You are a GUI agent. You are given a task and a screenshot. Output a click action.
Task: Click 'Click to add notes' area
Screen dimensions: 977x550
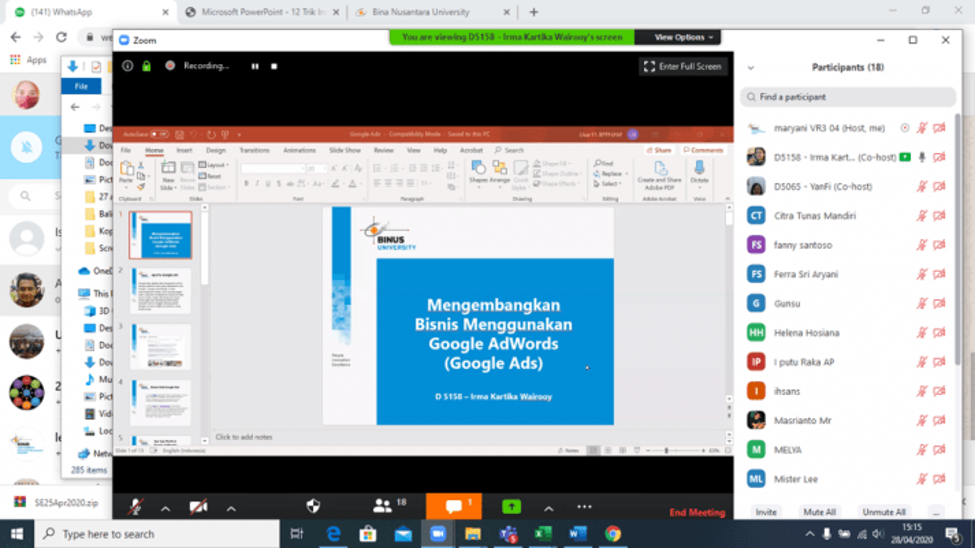244,437
